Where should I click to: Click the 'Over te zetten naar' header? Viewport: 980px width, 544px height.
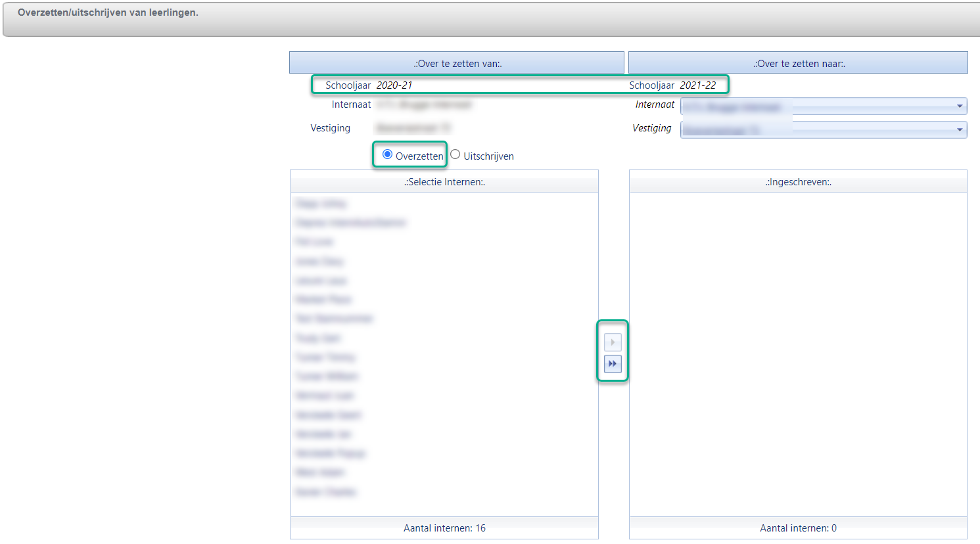[x=799, y=63]
